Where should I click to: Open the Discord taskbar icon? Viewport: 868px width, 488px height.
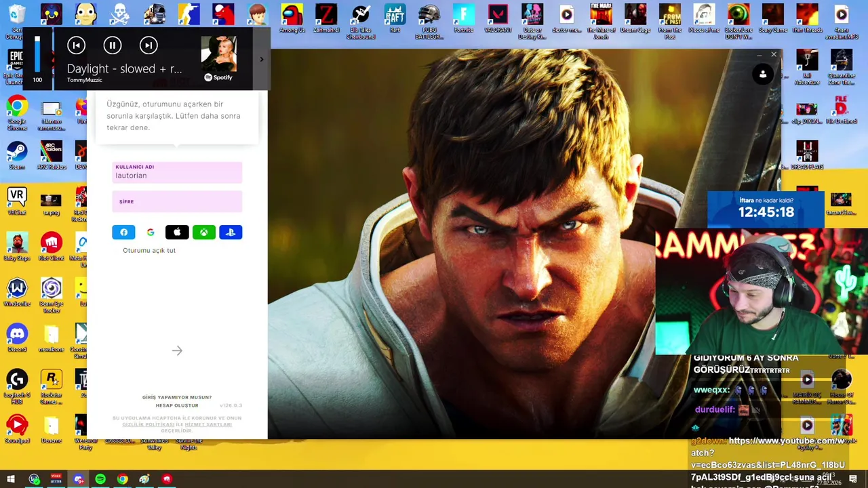point(78,479)
